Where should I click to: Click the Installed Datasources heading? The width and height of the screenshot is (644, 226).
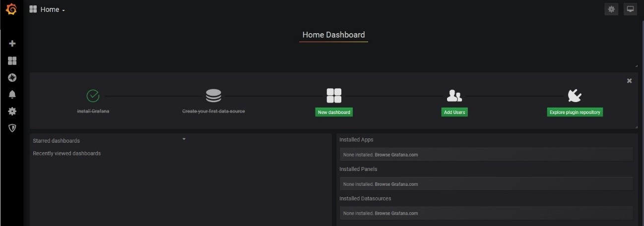pyautogui.click(x=365, y=198)
